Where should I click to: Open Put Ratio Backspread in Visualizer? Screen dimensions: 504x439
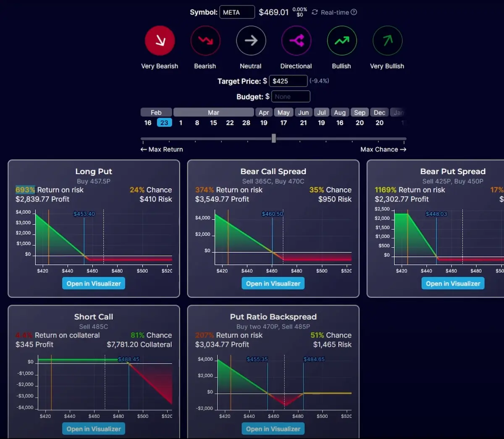[273, 429]
